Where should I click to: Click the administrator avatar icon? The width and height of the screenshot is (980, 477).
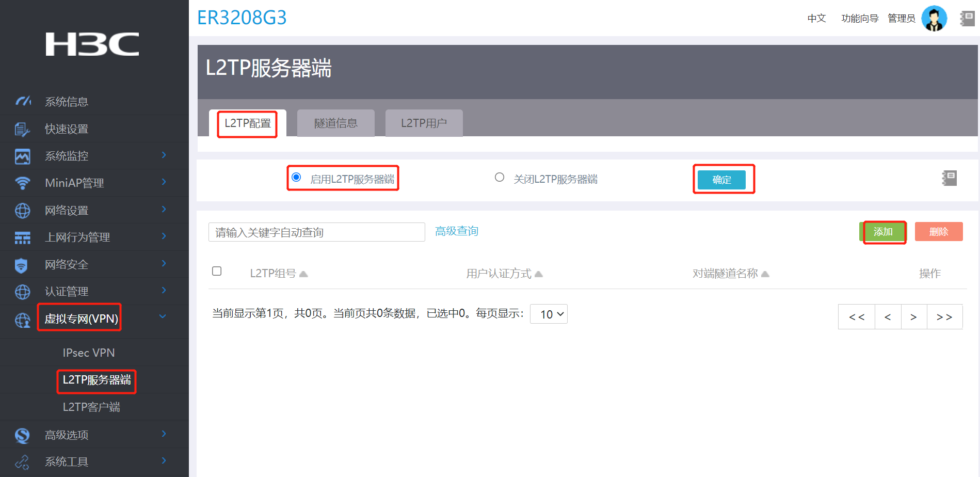point(934,19)
